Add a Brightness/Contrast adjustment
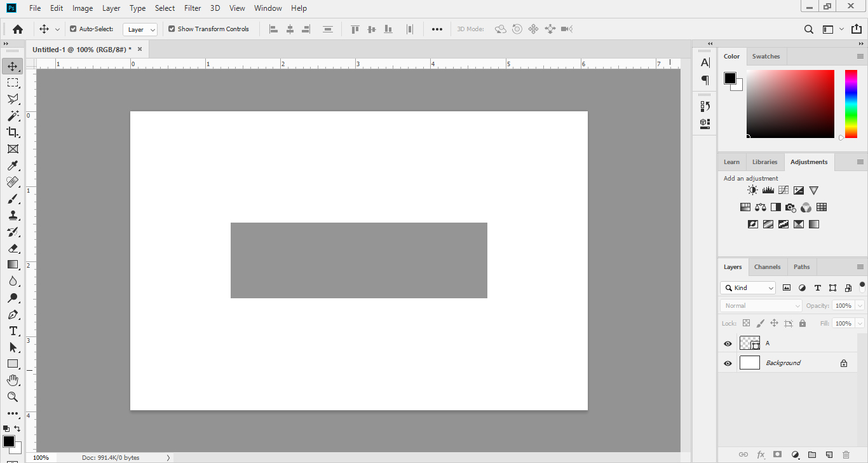Screen dimensions: 868x463 click(753, 190)
